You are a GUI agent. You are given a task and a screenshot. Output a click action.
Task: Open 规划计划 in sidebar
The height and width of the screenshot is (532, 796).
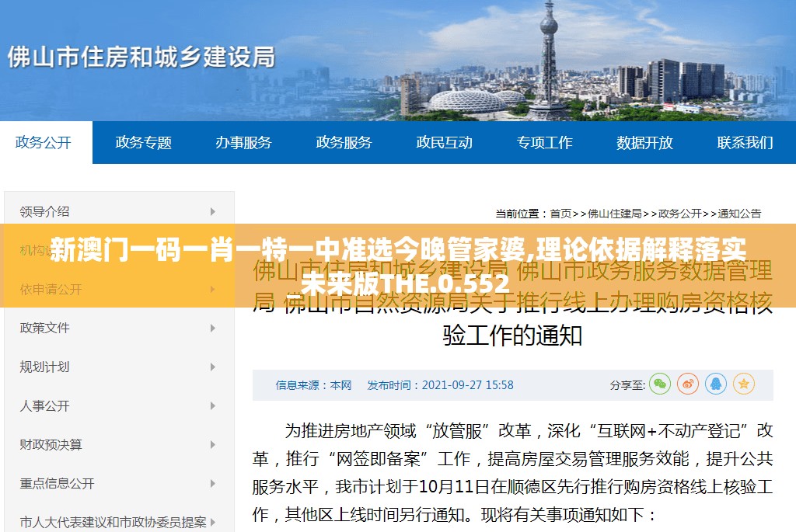44,367
